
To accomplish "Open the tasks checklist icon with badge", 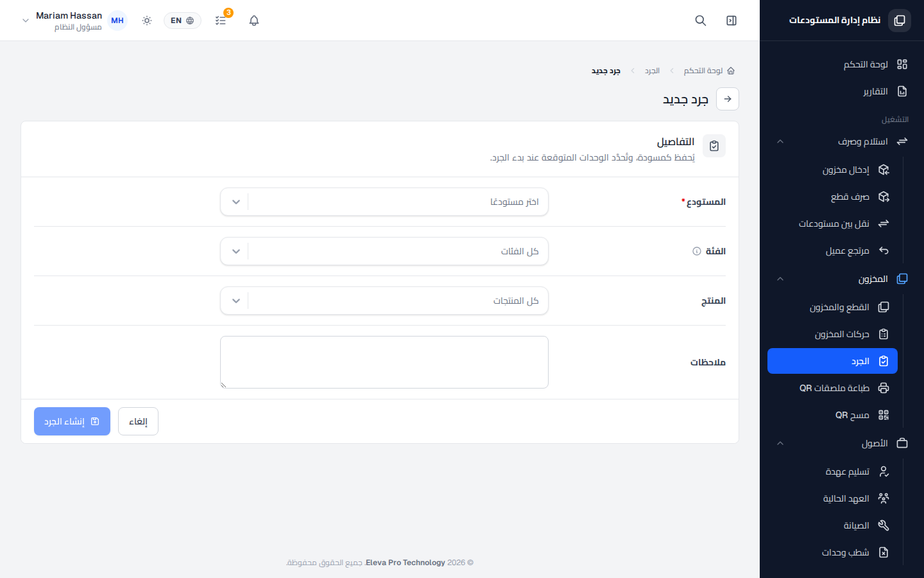I will click(x=221, y=21).
